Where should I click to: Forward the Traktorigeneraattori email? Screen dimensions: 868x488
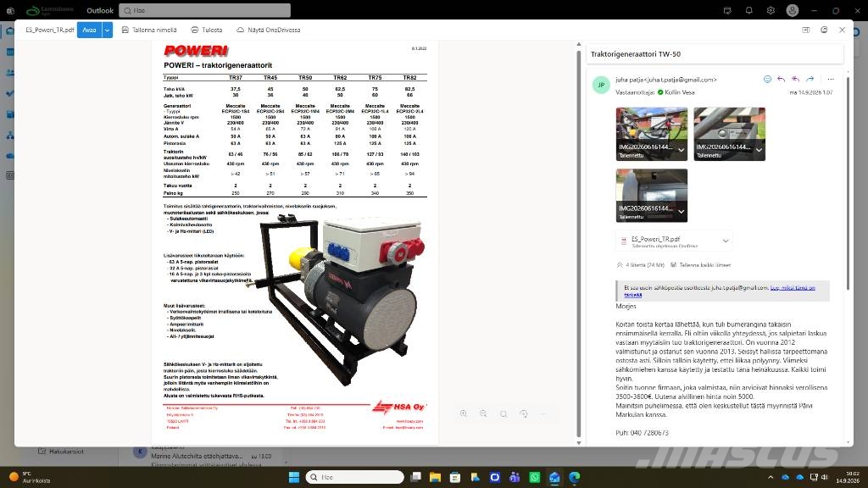click(x=810, y=79)
